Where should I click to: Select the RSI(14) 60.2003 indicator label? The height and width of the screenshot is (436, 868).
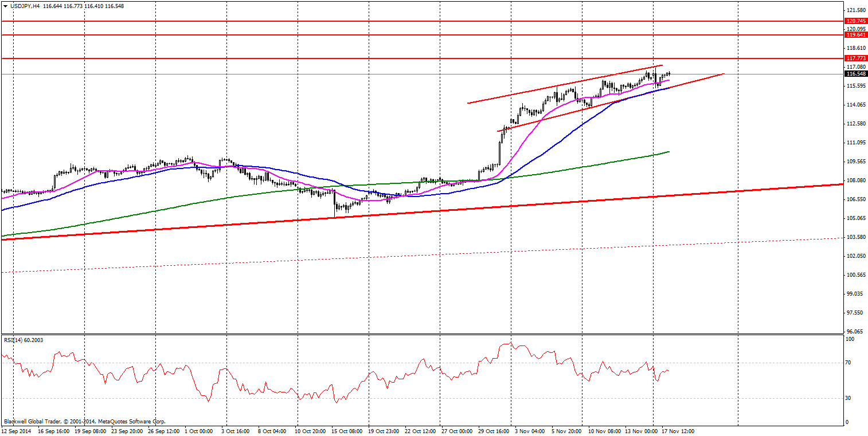click(24, 340)
